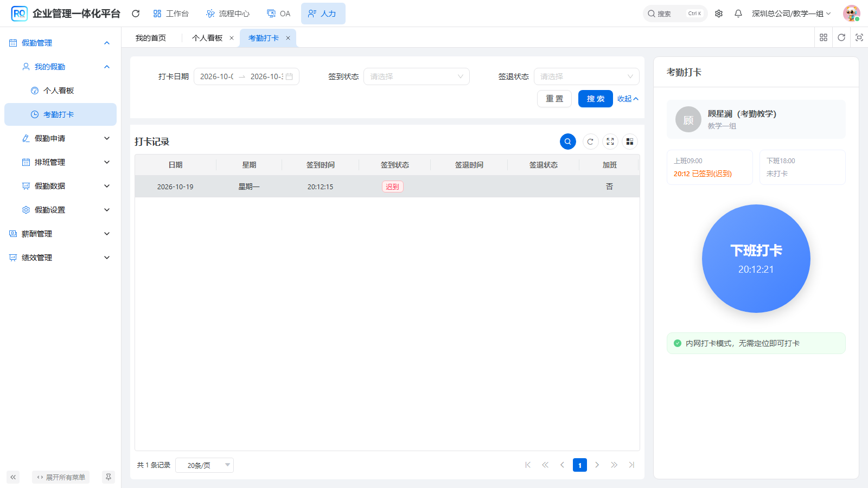
Task: Jump forward several pages with double-chevron
Action: coord(614,465)
